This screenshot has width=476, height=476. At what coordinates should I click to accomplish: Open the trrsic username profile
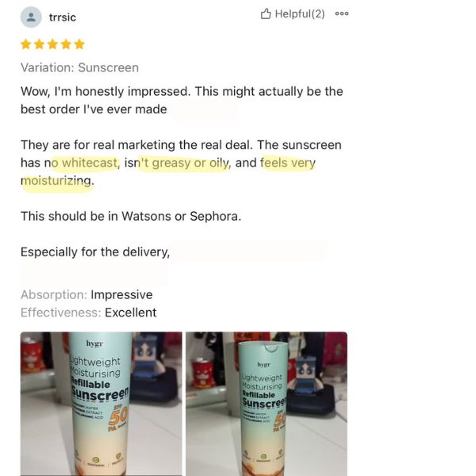pyautogui.click(x=63, y=17)
